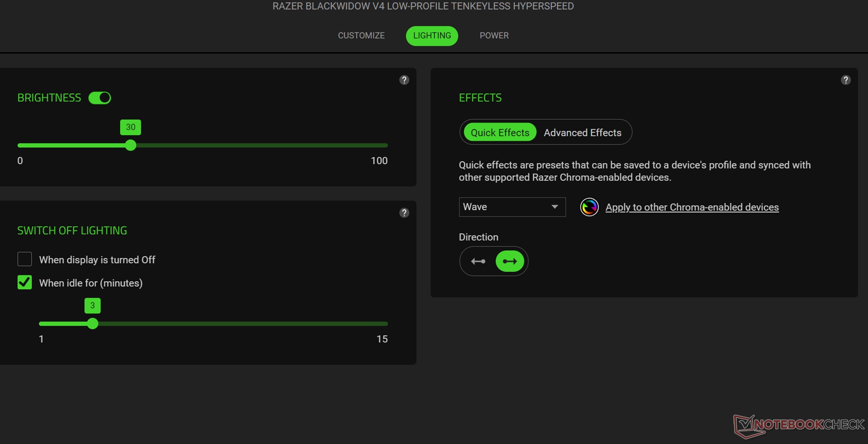Viewport: 868px width, 444px height.
Task: Click 'Apply to other Chroma-enabled devices' link
Action: click(x=692, y=207)
